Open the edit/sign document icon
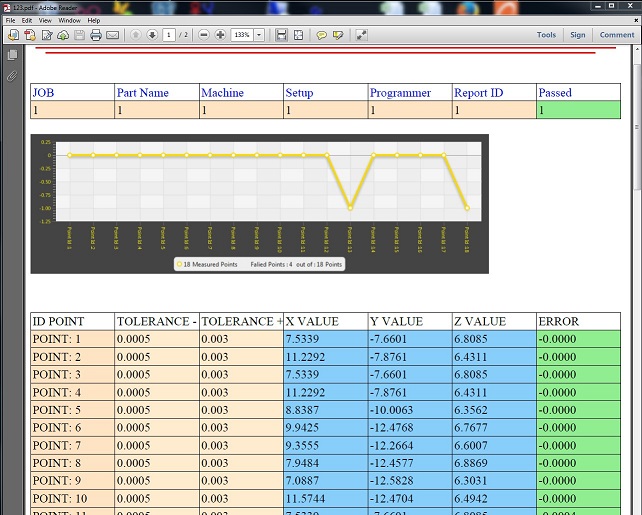 [47, 35]
